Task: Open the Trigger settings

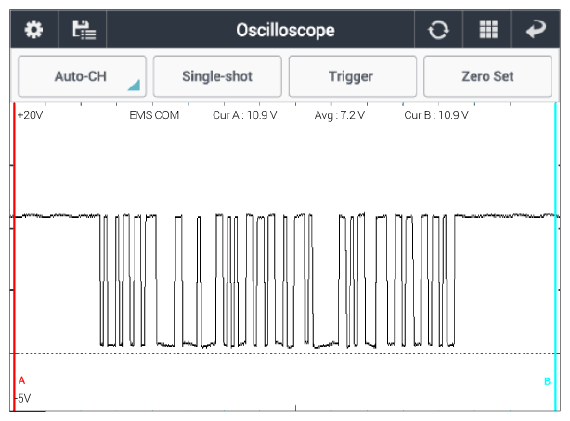Action: (x=353, y=76)
